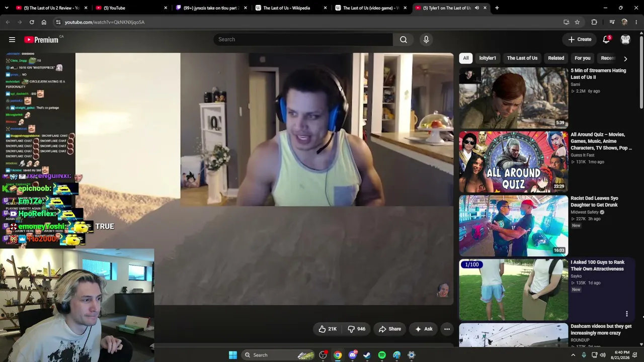Open the Chrome extensions puzzle menu
Screen dimensions: 644x362
pyautogui.click(x=594, y=22)
